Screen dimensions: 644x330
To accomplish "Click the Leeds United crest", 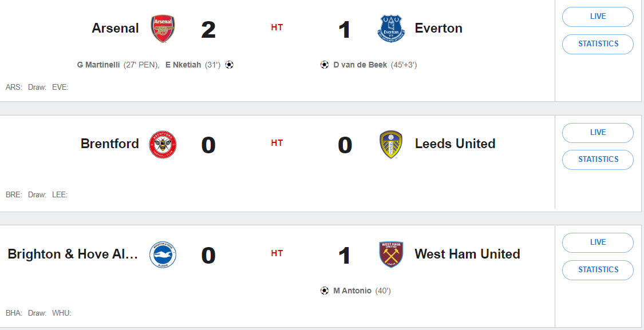I will pyautogui.click(x=392, y=144).
